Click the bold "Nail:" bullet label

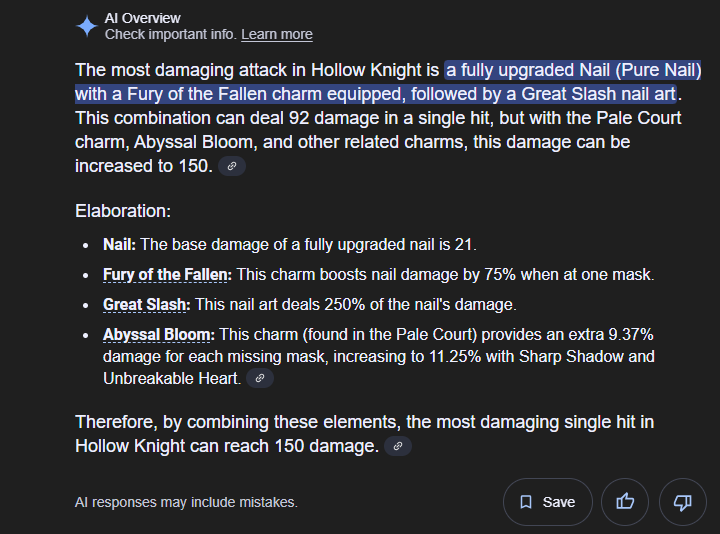click(x=119, y=245)
